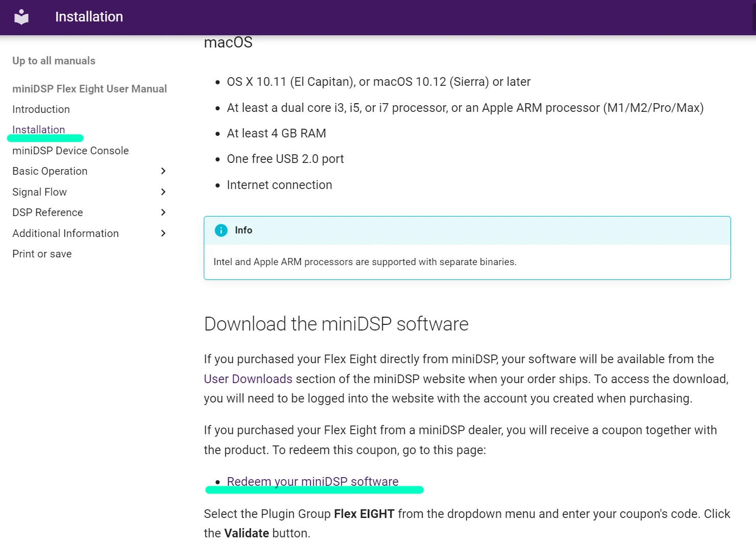The image size is (756, 543).
Task: Go to Up to all manuals
Action: (x=54, y=61)
